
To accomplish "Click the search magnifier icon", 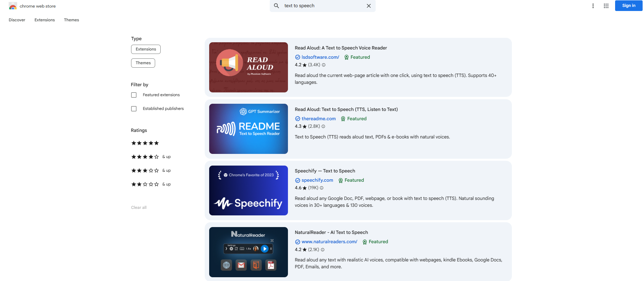I will 276,6.
